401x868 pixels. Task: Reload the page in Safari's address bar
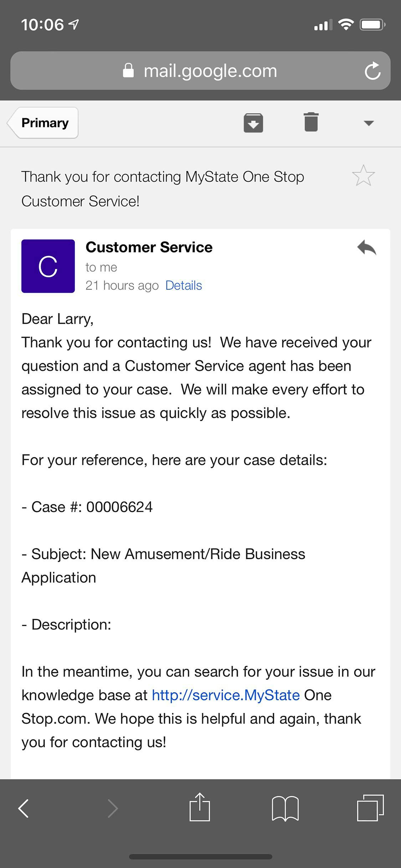pyautogui.click(x=372, y=71)
